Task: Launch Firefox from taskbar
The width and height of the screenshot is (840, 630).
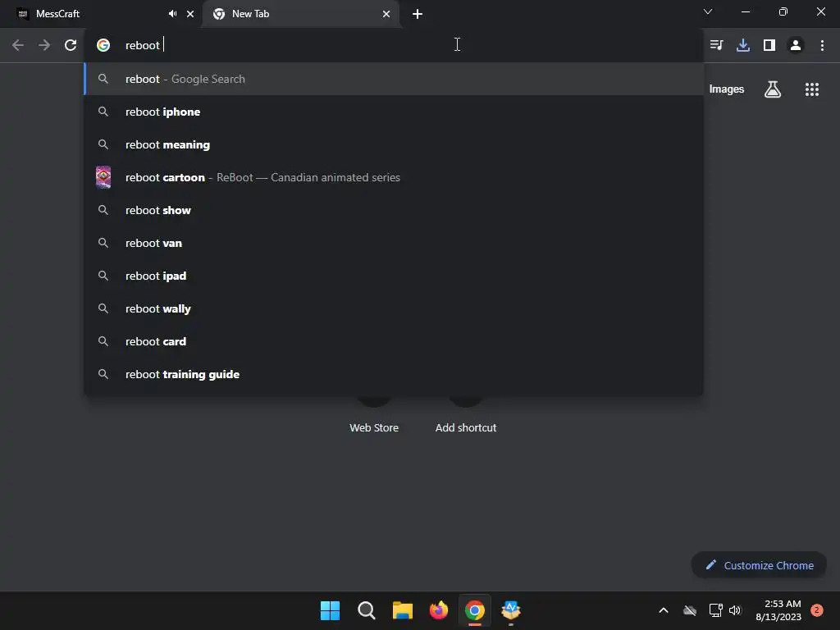Action: click(x=439, y=610)
